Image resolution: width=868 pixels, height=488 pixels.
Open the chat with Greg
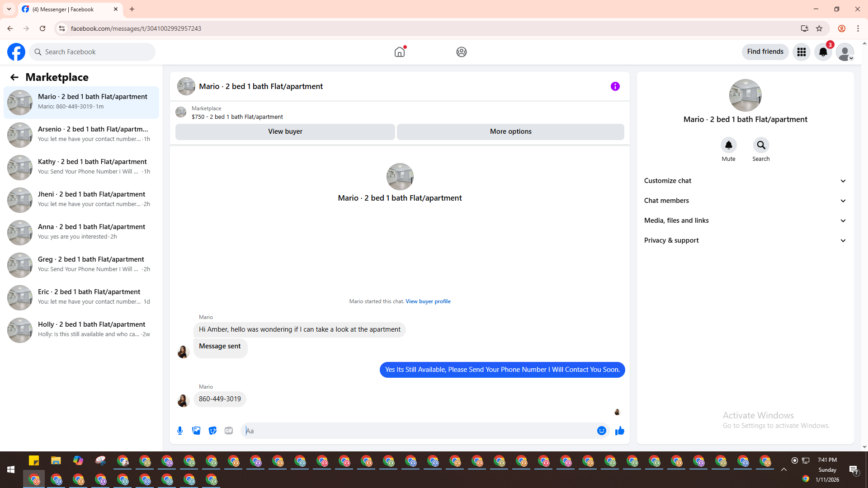[x=81, y=265]
